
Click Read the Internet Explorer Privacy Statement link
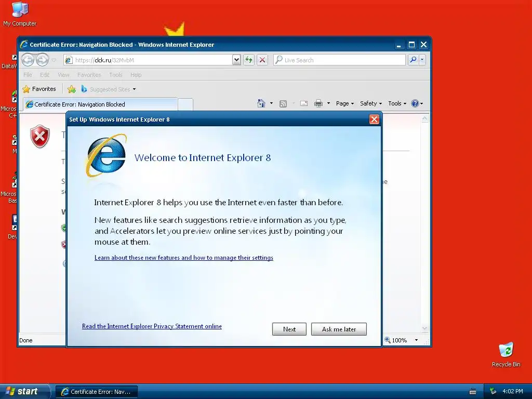pos(152,326)
